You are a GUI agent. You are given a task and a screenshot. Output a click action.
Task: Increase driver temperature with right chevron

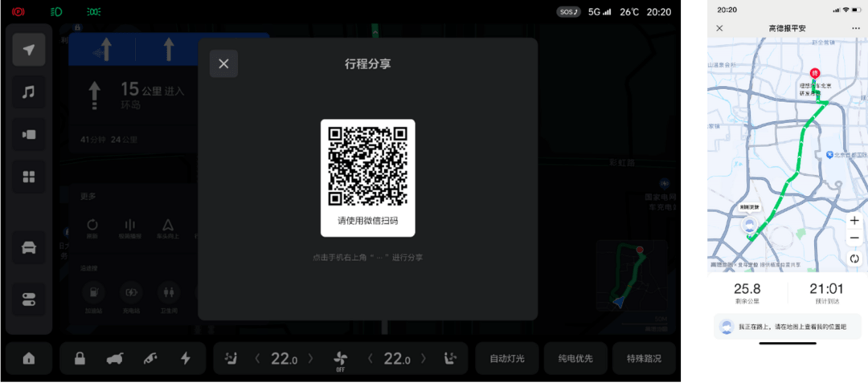coord(310,359)
